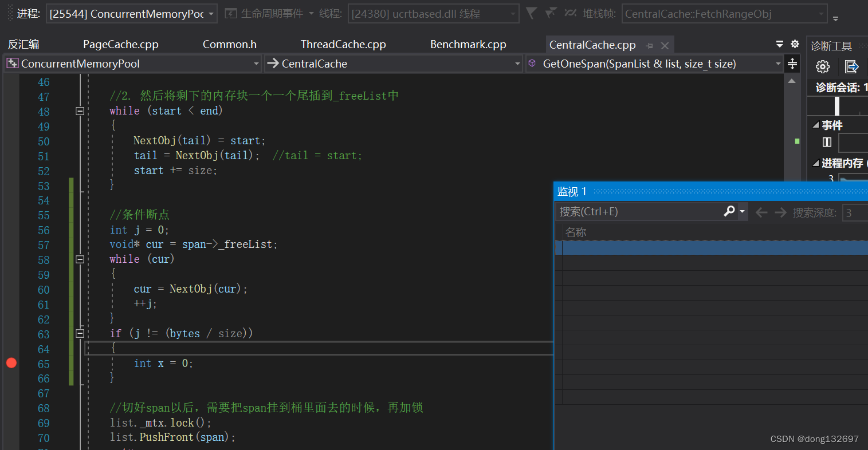Viewport: 868px width, 450px height.
Task: Click the watch search magnifier icon
Action: click(729, 211)
